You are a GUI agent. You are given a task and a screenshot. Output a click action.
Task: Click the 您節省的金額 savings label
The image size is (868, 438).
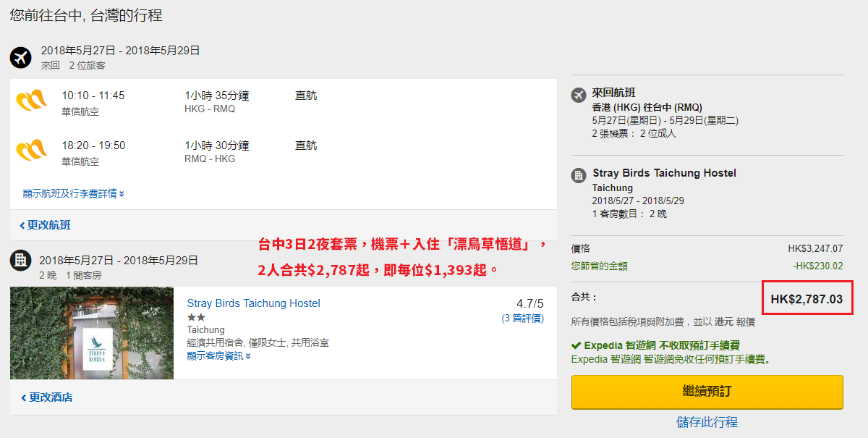[x=600, y=266]
